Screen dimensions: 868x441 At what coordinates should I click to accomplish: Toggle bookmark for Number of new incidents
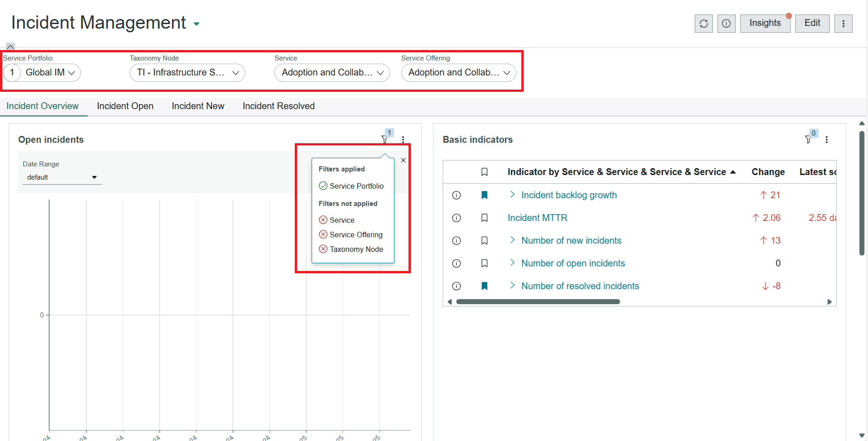click(x=484, y=241)
